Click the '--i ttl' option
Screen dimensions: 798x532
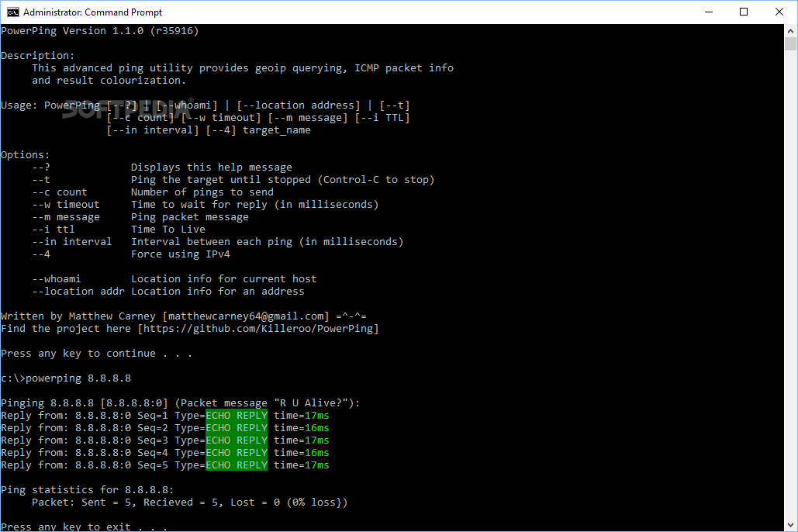click(54, 230)
